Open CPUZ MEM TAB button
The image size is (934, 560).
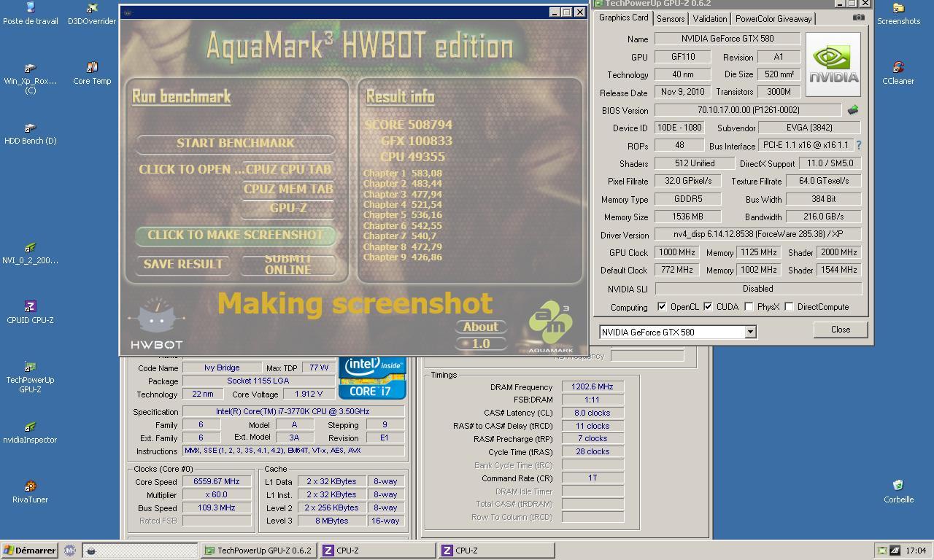coord(288,189)
